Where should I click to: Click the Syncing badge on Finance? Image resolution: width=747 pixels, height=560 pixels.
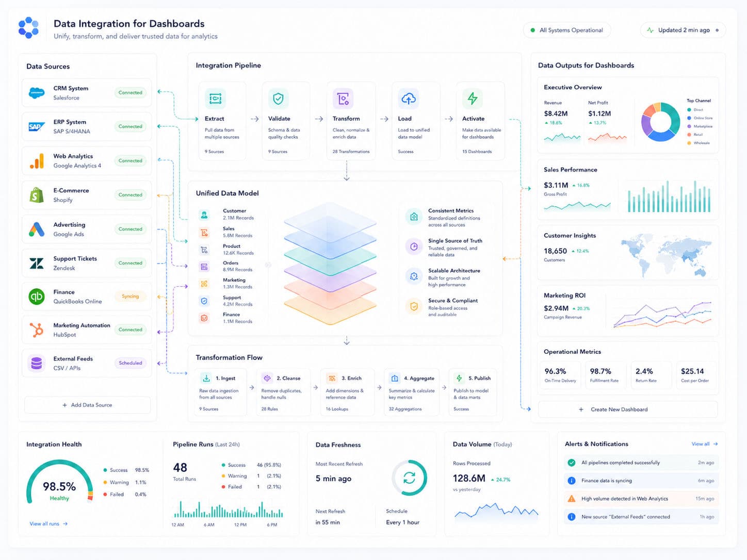point(131,297)
